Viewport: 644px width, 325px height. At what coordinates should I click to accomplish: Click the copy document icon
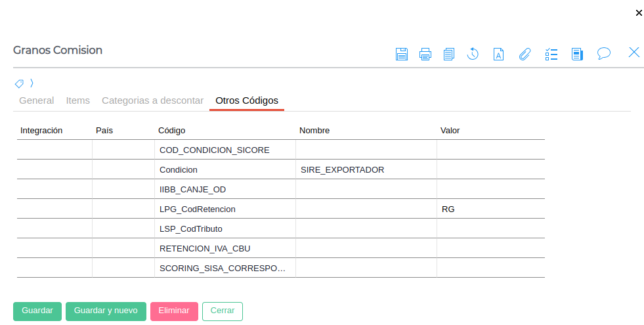tap(449, 54)
